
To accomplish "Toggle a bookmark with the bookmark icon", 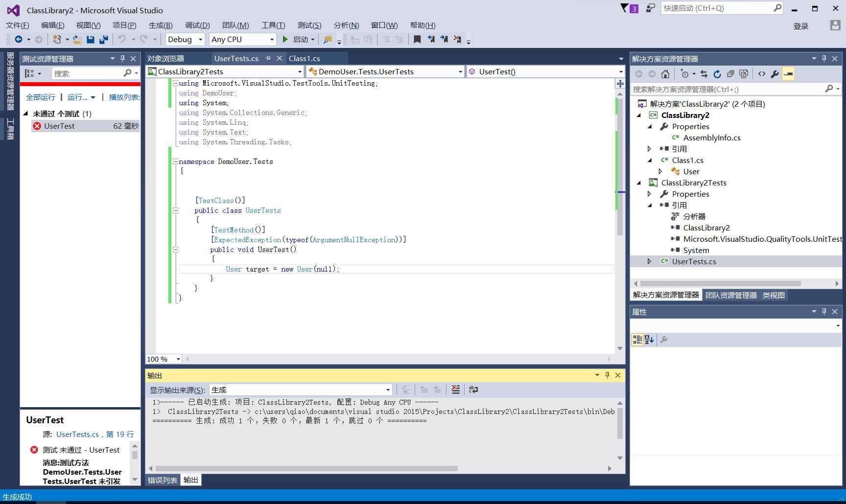I will coord(417,39).
